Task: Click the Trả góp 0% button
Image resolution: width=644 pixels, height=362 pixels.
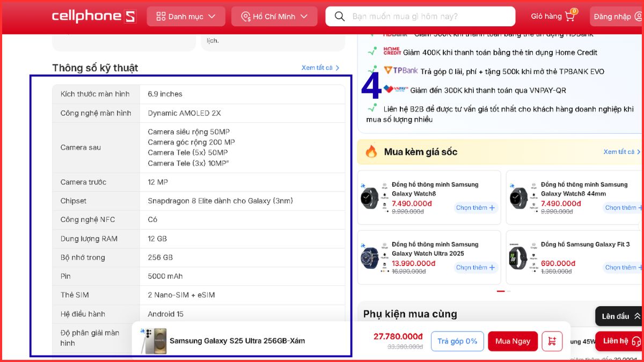Action: 457,341
